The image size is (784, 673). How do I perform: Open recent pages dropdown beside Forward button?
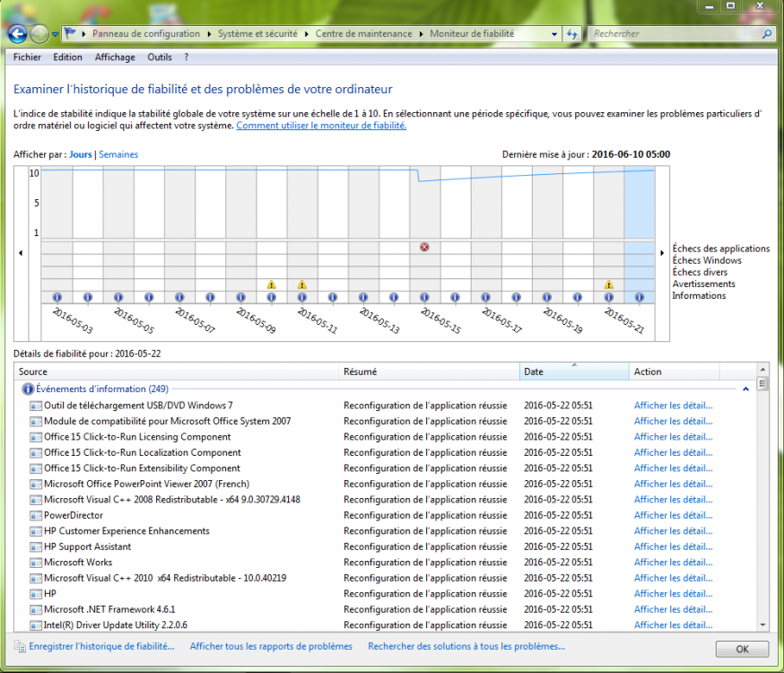click(x=55, y=34)
